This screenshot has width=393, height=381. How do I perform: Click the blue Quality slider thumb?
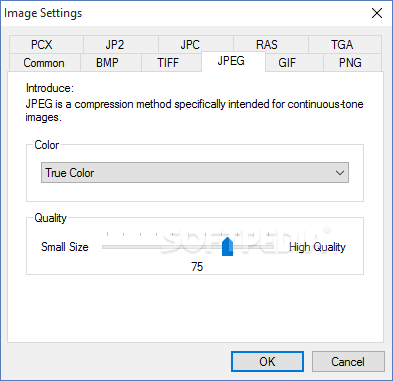(x=227, y=246)
